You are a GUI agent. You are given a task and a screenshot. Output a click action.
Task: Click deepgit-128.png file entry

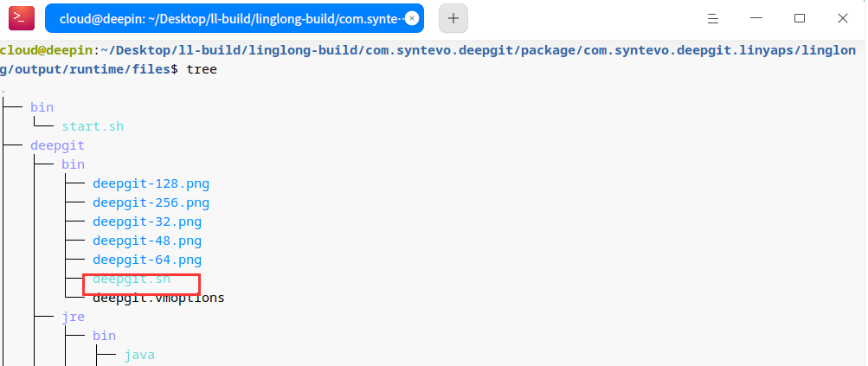tap(151, 183)
